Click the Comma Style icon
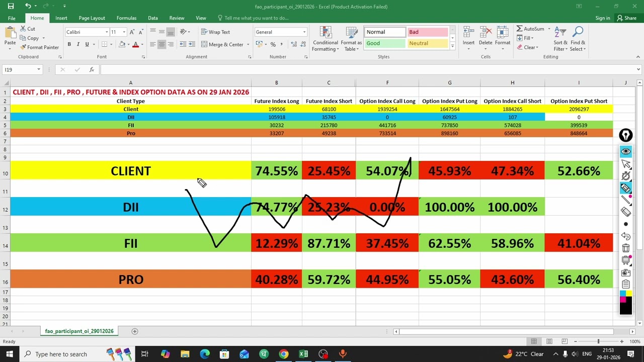This screenshot has height=362, width=644. tap(281, 44)
